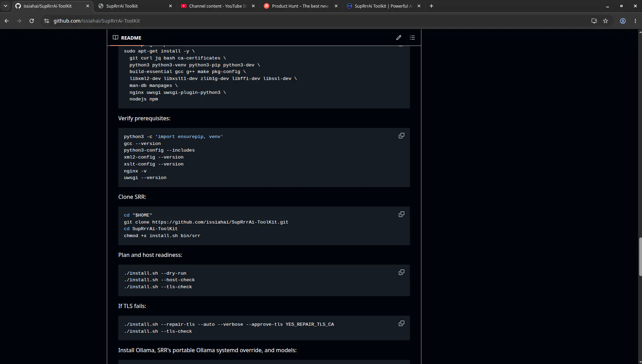This screenshot has width=642, height=364.
Task: Go back with the browser back arrow
Action: click(7, 21)
